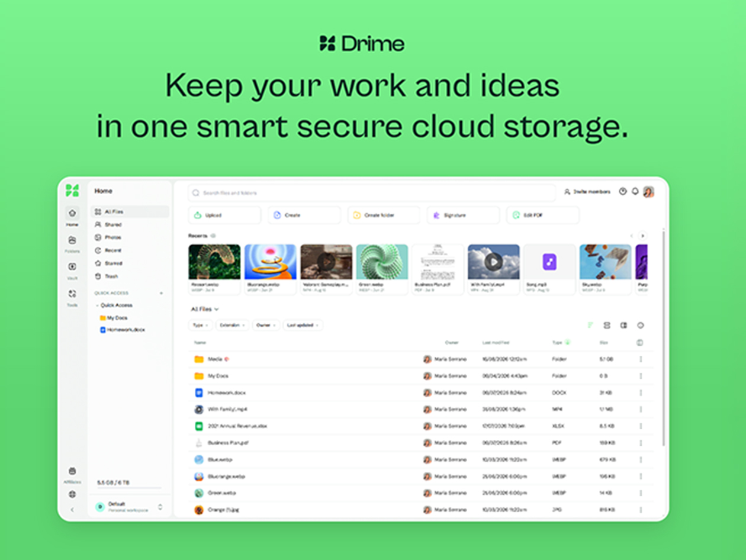This screenshot has width=746, height=560.
Task: Go to previous recents with left arrow
Action: pos(632,236)
